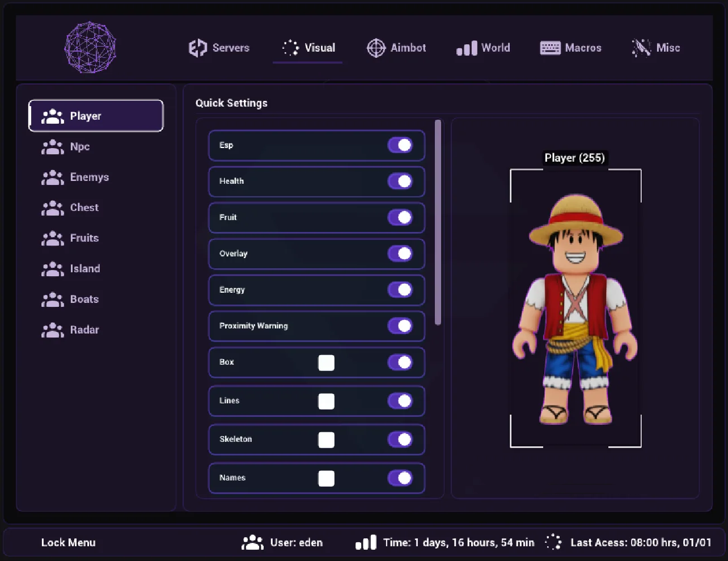Toggle the Lines switch
Image resolution: width=728 pixels, height=561 pixels.
[400, 401]
